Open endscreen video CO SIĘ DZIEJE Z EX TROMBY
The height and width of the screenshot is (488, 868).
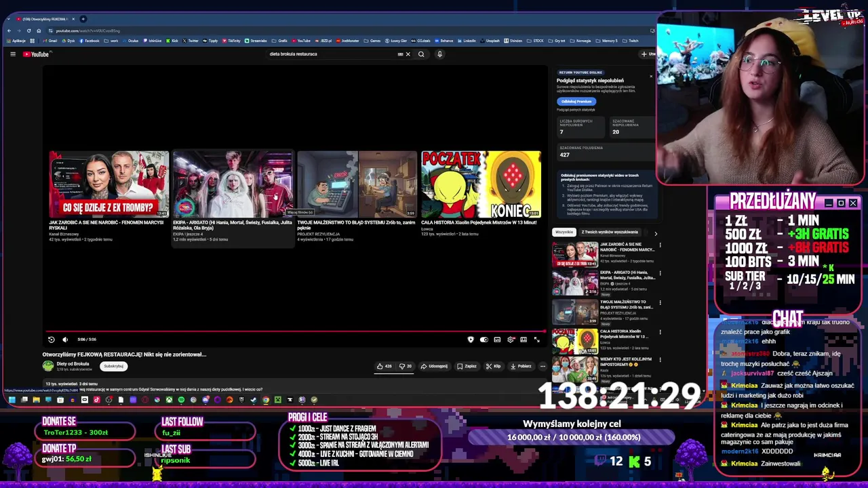tap(109, 184)
